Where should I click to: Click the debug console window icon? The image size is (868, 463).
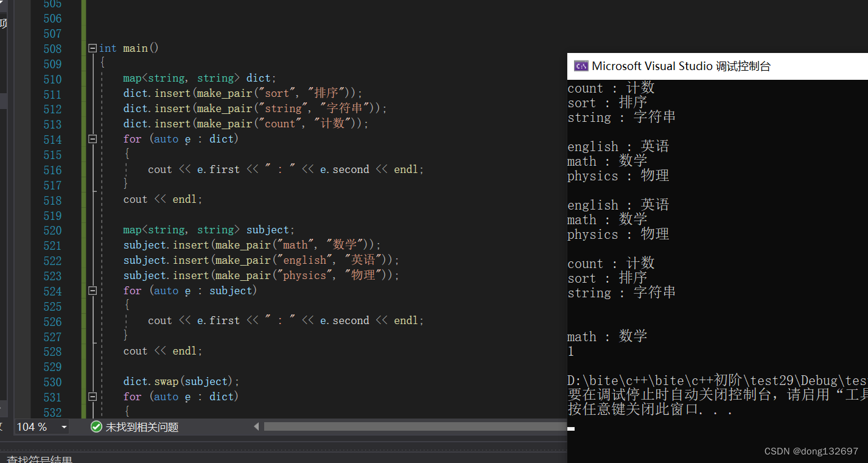581,66
